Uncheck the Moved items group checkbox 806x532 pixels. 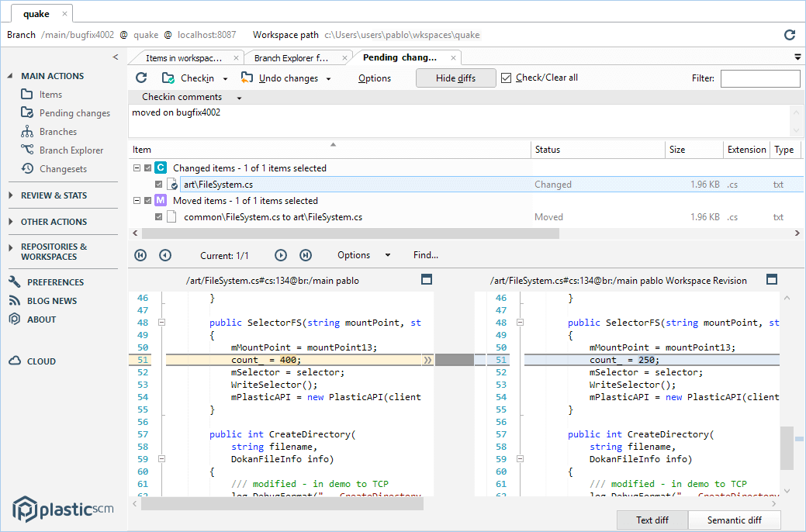148,201
